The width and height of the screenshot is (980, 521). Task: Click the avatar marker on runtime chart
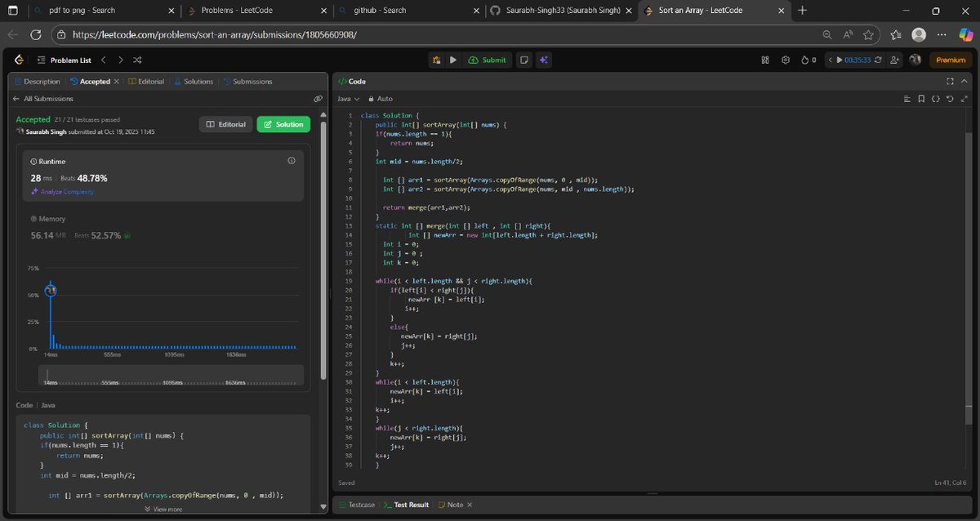point(51,290)
